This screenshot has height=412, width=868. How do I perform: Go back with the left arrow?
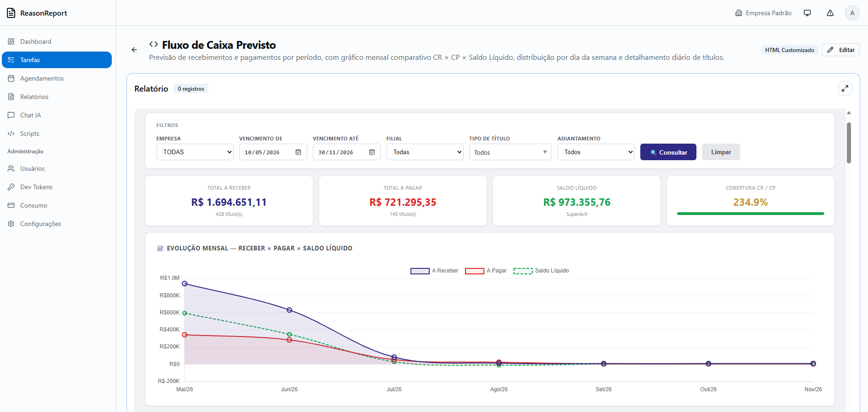pyautogui.click(x=134, y=50)
